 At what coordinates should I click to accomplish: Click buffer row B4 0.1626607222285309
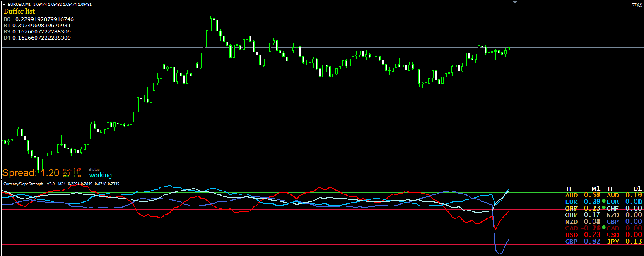[x=37, y=38]
